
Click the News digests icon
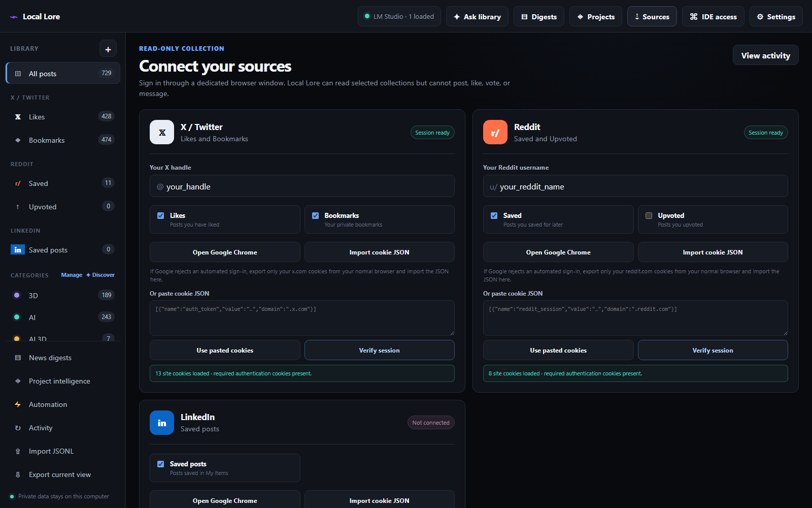[18, 358]
